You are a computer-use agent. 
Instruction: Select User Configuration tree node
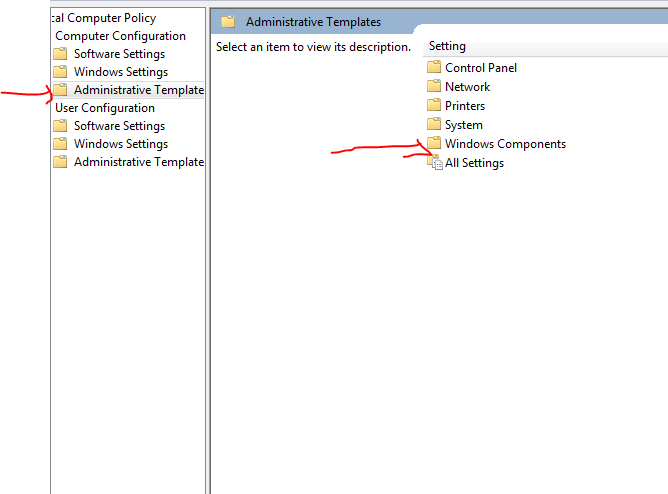[105, 108]
